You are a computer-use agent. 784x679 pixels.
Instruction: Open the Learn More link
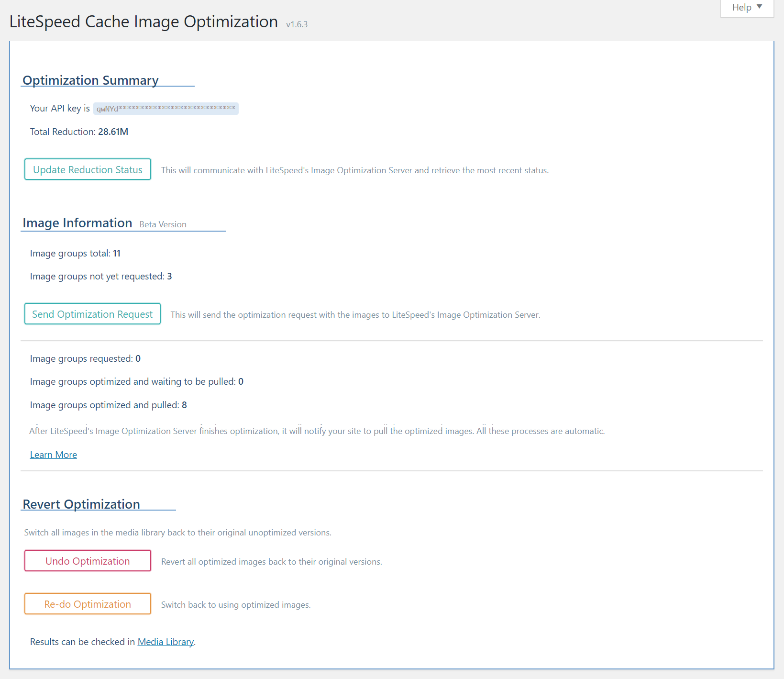[x=54, y=455]
